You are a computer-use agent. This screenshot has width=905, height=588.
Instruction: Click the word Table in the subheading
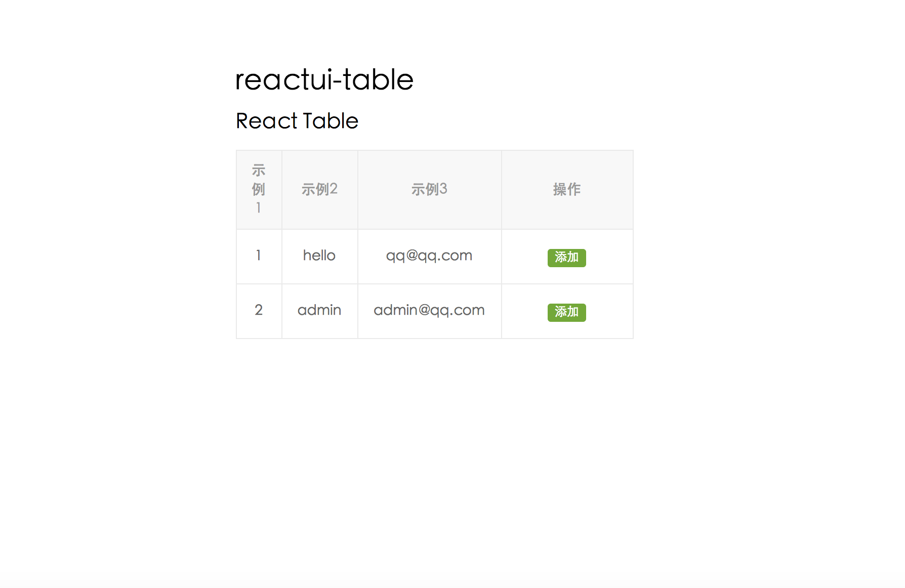(331, 121)
